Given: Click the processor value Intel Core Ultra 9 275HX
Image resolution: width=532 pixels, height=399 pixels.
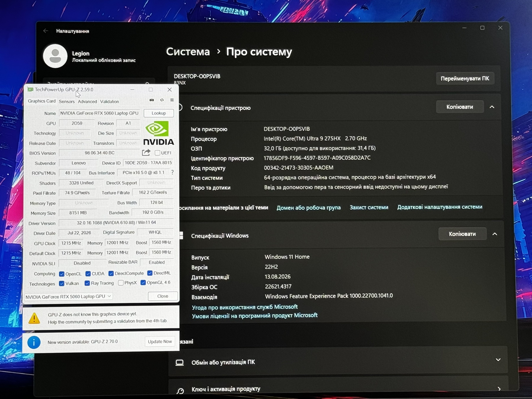Looking at the screenshot, I should click(x=315, y=139).
